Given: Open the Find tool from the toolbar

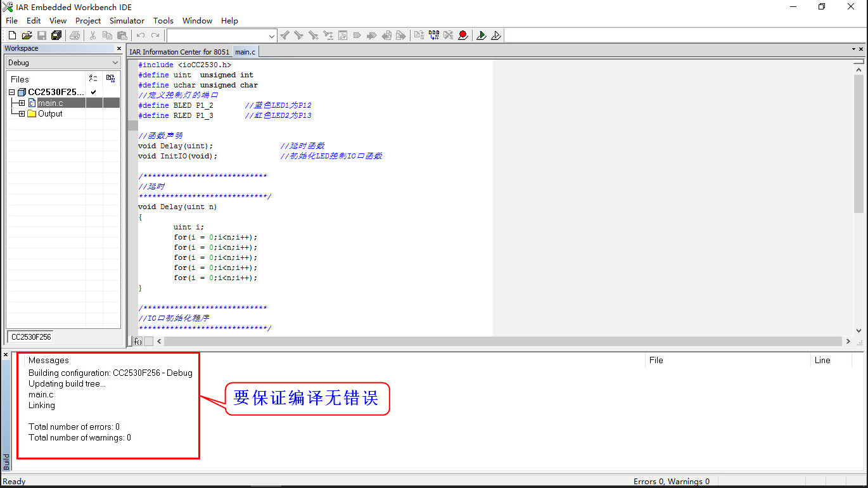Looking at the screenshot, I should [313, 35].
